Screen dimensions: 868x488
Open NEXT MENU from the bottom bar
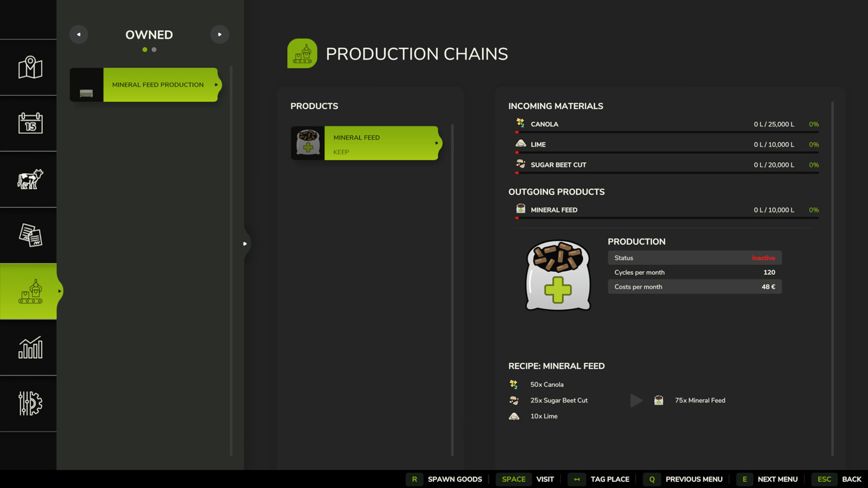[778, 479]
